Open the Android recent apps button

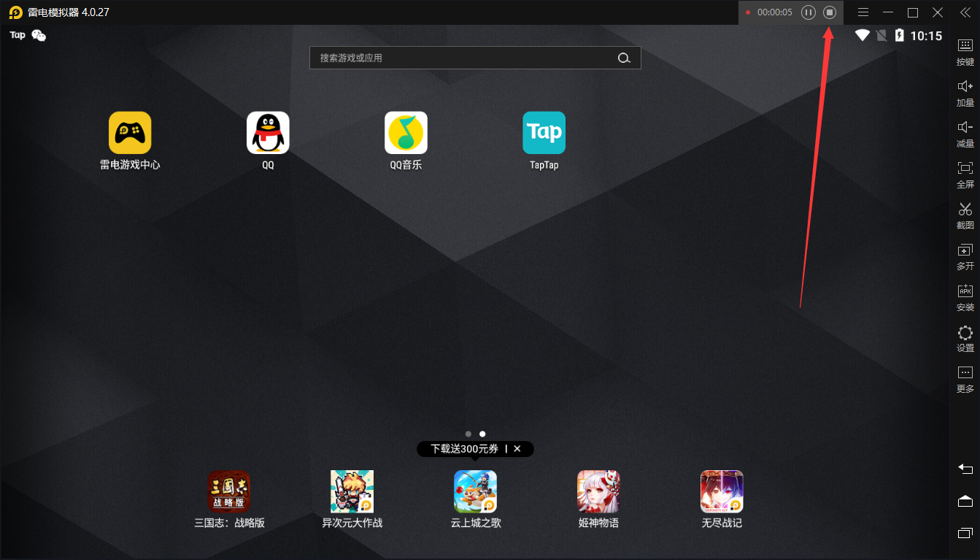[965, 533]
